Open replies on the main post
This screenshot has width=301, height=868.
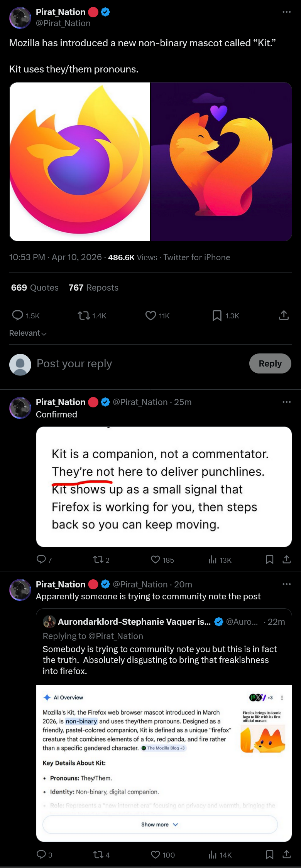[x=18, y=316]
